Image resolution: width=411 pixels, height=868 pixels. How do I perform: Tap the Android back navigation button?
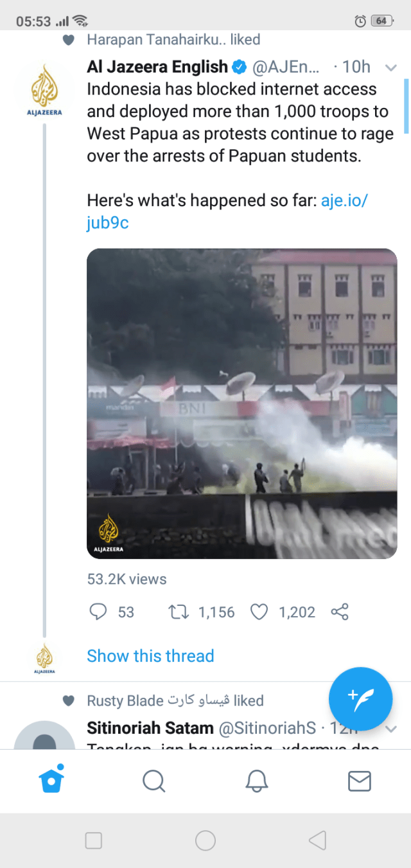point(317,840)
